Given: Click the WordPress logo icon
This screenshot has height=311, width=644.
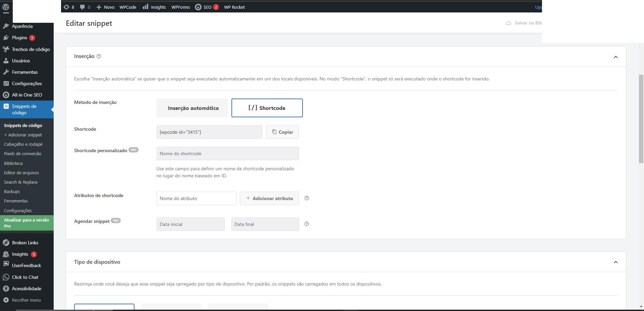Looking at the screenshot, I should (6, 7).
